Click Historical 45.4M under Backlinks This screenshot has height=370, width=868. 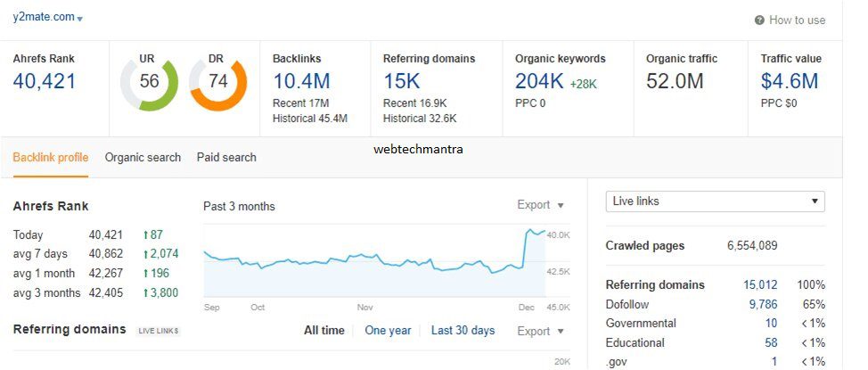310,119
